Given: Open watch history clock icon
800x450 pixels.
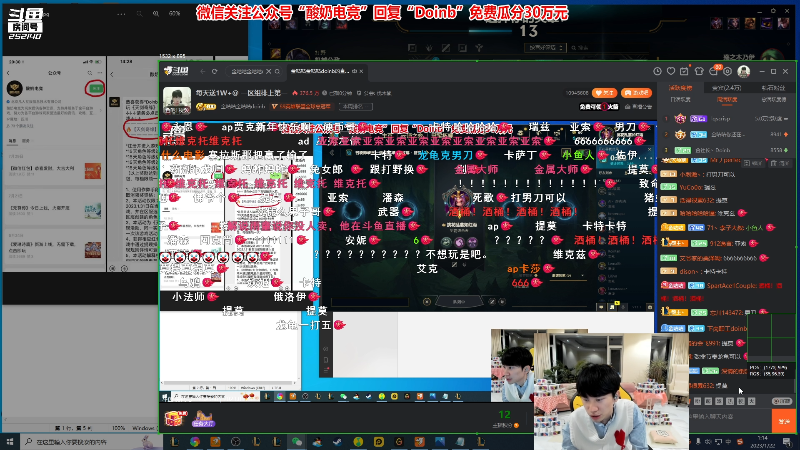Looking at the screenshot, I should (657, 71).
